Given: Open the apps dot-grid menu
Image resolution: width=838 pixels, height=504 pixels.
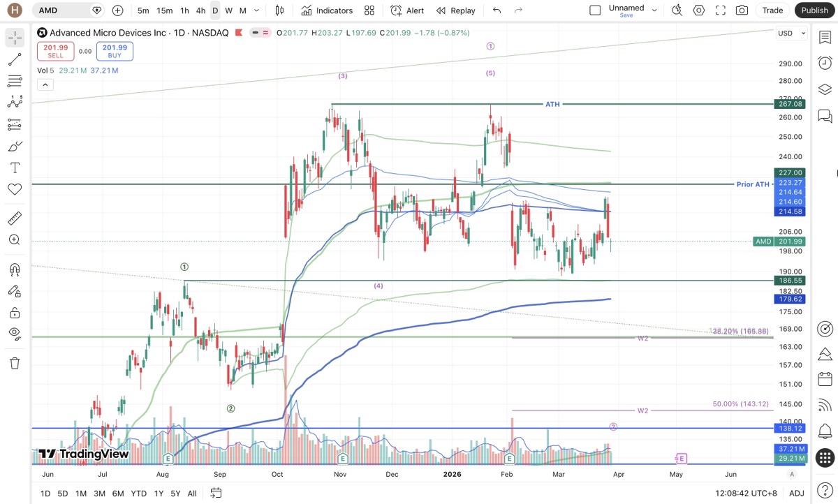Looking at the screenshot, I should coord(825,458).
